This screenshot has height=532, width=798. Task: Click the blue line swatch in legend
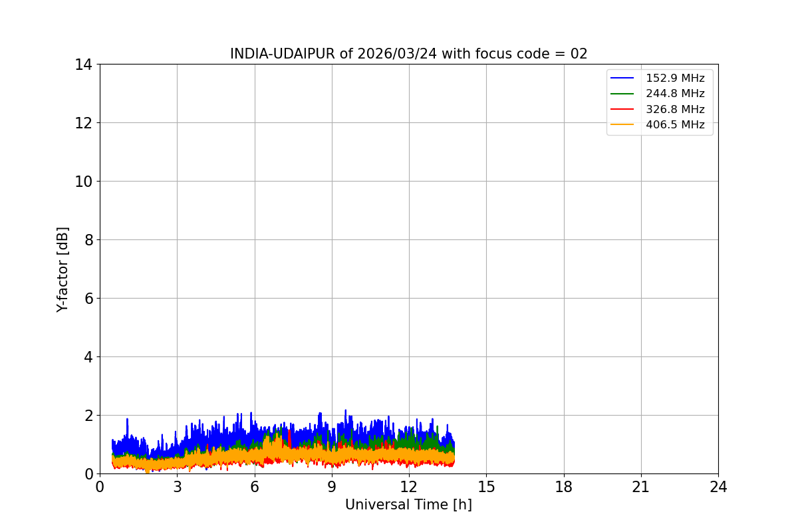click(622, 78)
